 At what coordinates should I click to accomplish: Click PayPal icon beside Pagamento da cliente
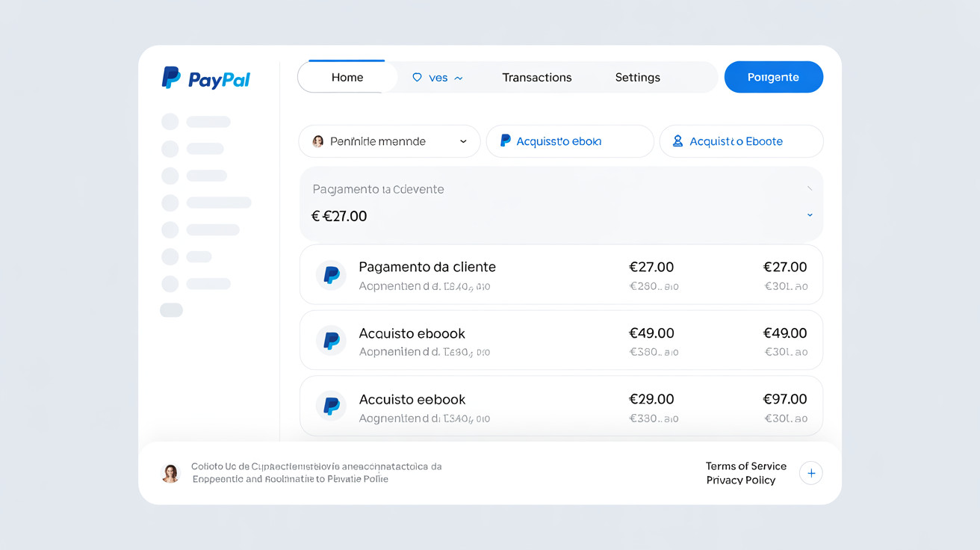click(331, 275)
